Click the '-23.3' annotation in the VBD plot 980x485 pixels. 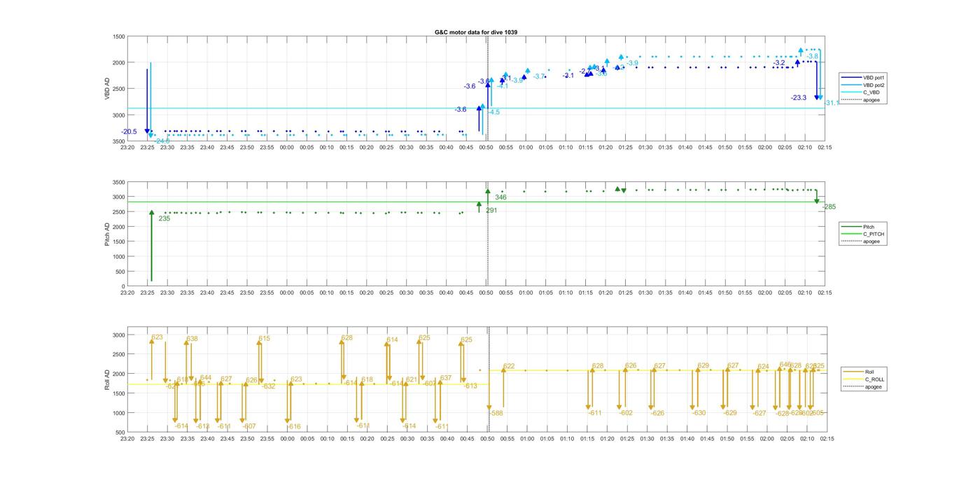(x=799, y=98)
